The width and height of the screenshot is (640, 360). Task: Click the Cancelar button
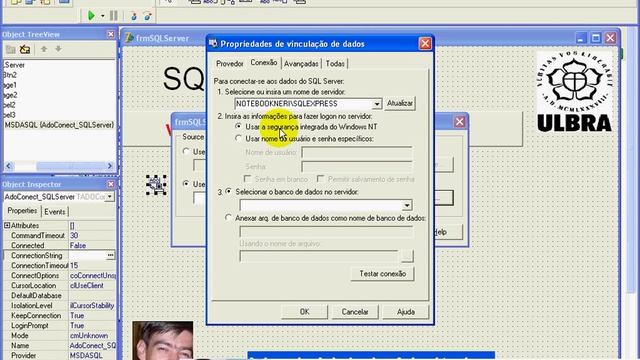[355, 312]
